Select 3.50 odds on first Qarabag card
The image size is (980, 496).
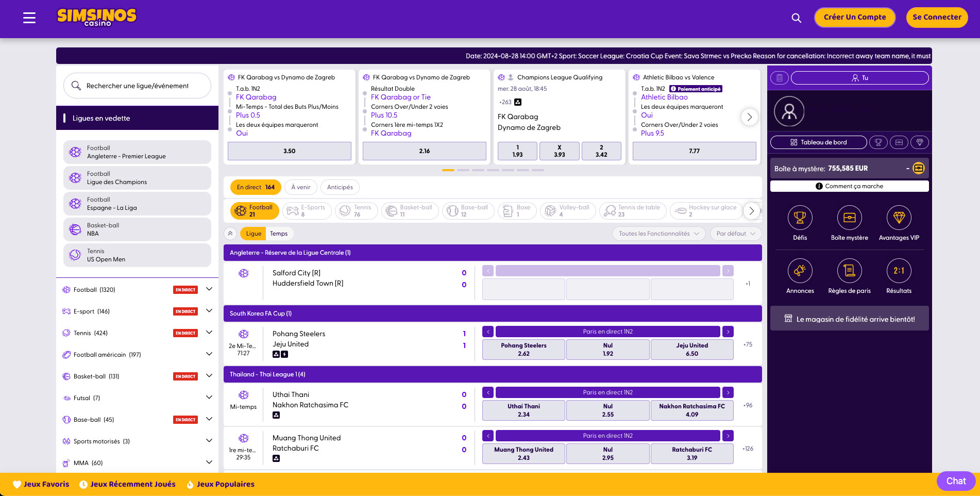point(290,151)
